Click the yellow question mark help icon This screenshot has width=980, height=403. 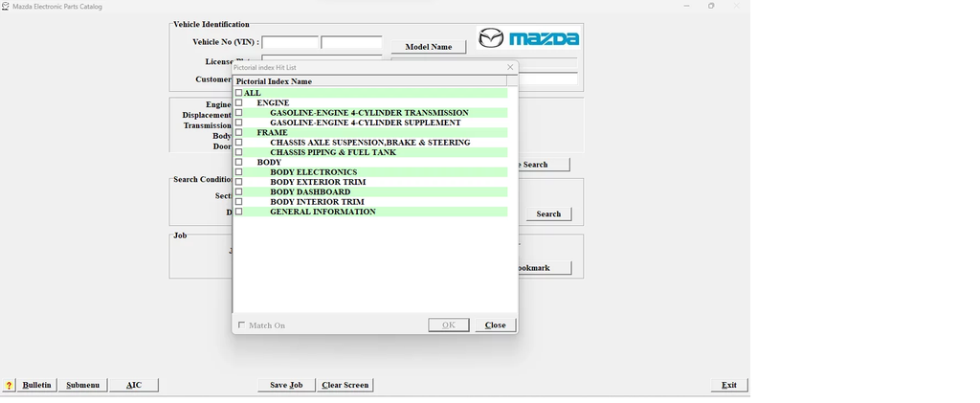click(x=9, y=385)
